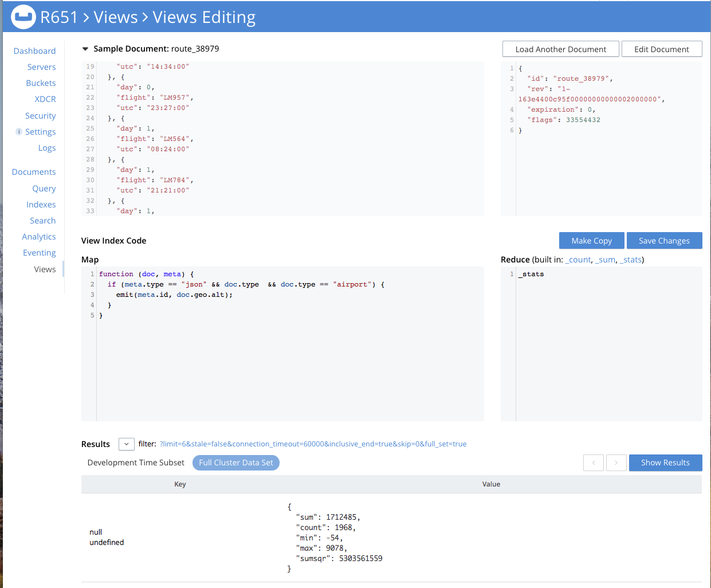711x588 pixels.
Task: Switch back to Development Time Subset
Action: tap(135, 462)
